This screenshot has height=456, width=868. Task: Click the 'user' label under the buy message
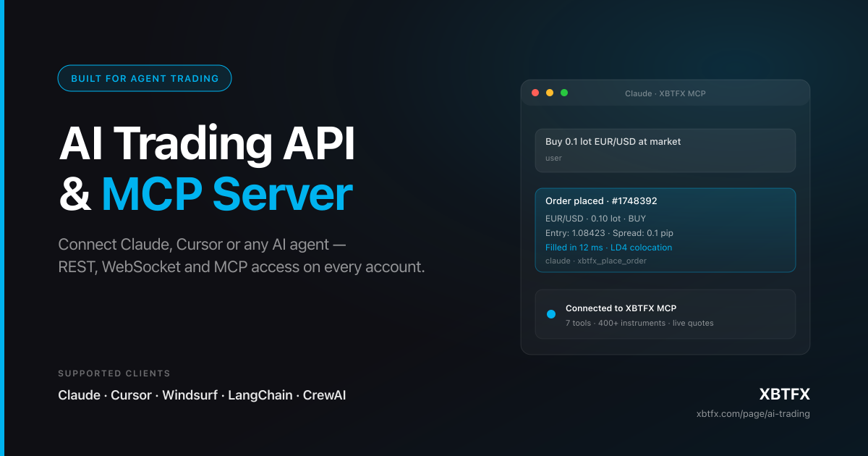(553, 158)
